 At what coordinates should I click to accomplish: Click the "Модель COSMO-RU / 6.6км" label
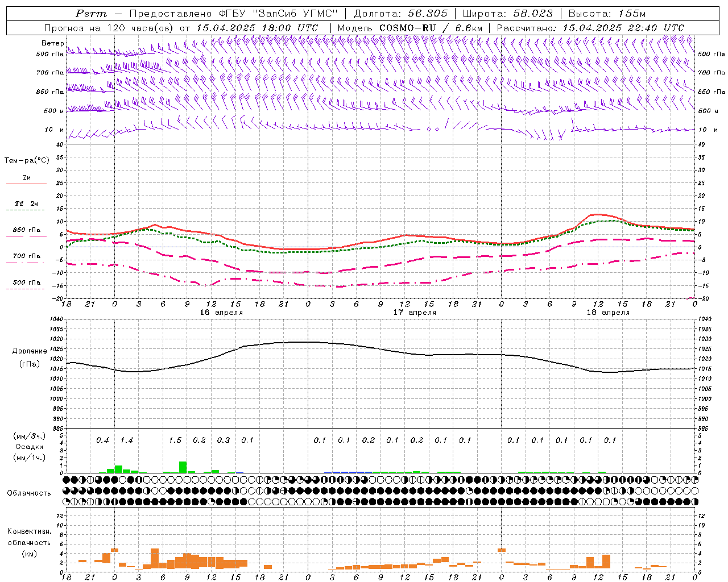click(x=410, y=28)
